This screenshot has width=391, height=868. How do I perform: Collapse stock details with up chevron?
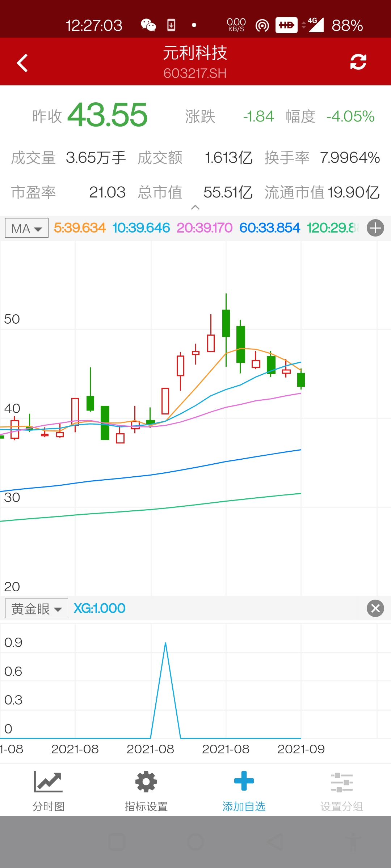[x=195, y=207]
